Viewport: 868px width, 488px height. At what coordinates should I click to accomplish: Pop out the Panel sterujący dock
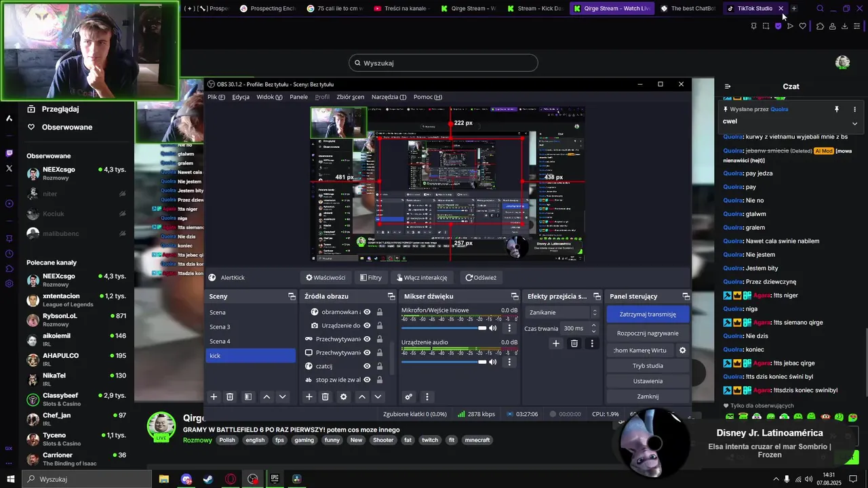686,296
